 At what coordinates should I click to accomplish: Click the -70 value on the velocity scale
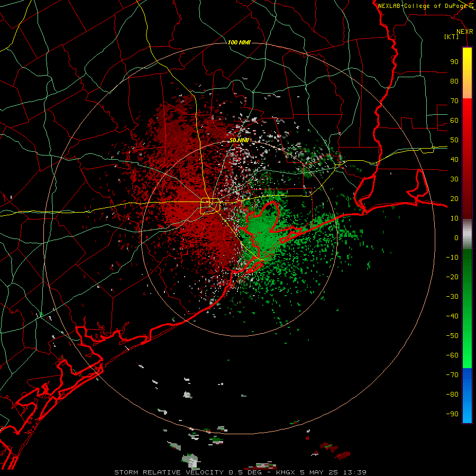coord(452,375)
